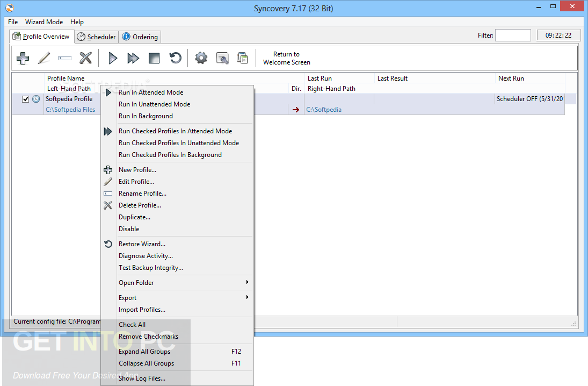Click the edit profile pencil icon in toolbar
Image resolution: width=588 pixels, height=386 pixels.
tap(44, 58)
